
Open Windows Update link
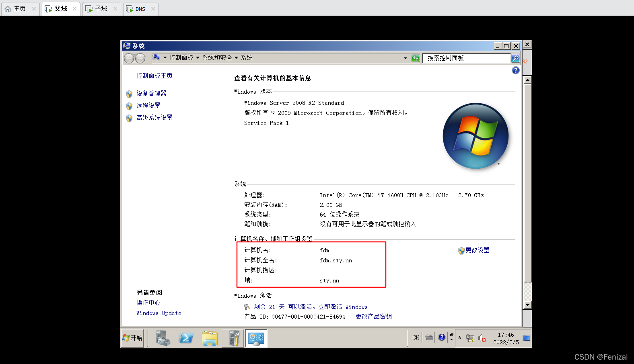click(x=158, y=313)
